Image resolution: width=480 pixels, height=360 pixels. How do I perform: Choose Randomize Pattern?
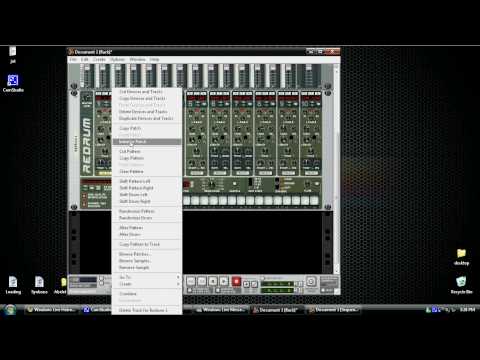tap(147, 211)
